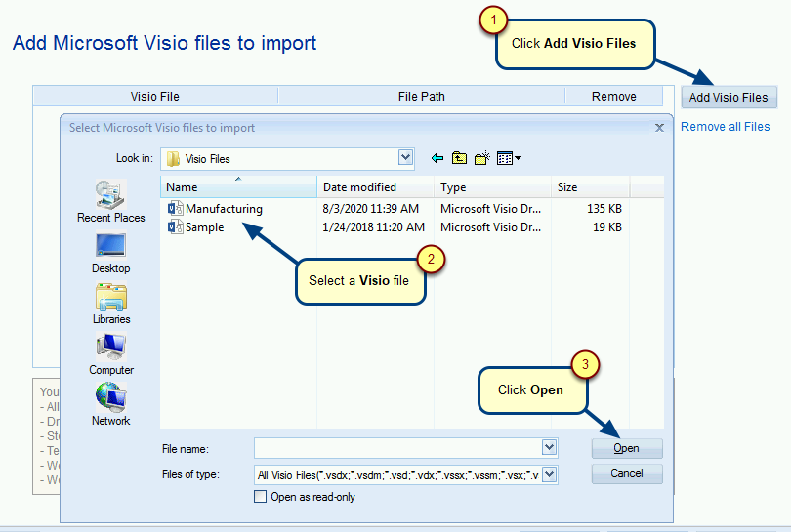Cancel the file selection dialog
The height and width of the screenshot is (532, 791).
[627, 473]
